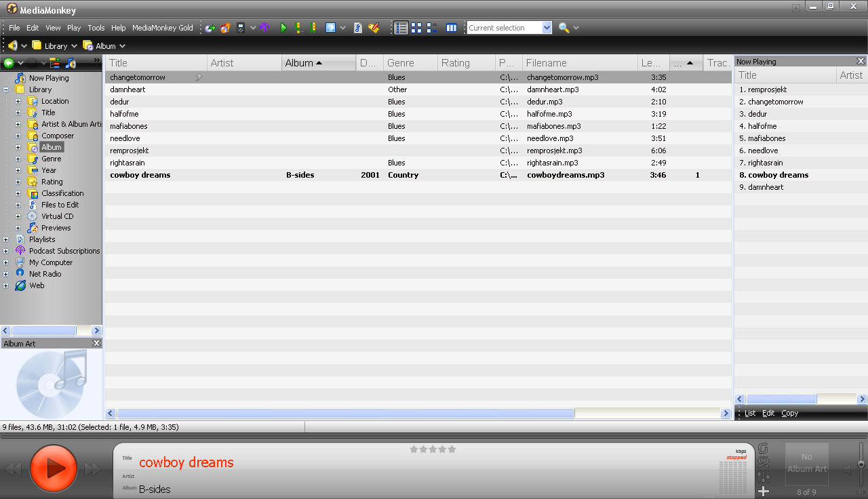Open the Play menu
Image resolution: width=868 pixels, height=499 pixels.
click(74, 28)
